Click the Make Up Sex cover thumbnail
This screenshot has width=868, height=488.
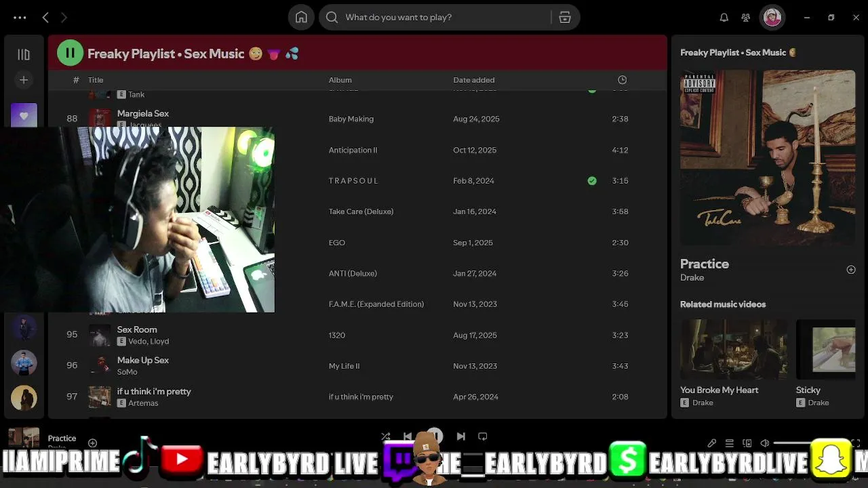click(x=100, y=366)
